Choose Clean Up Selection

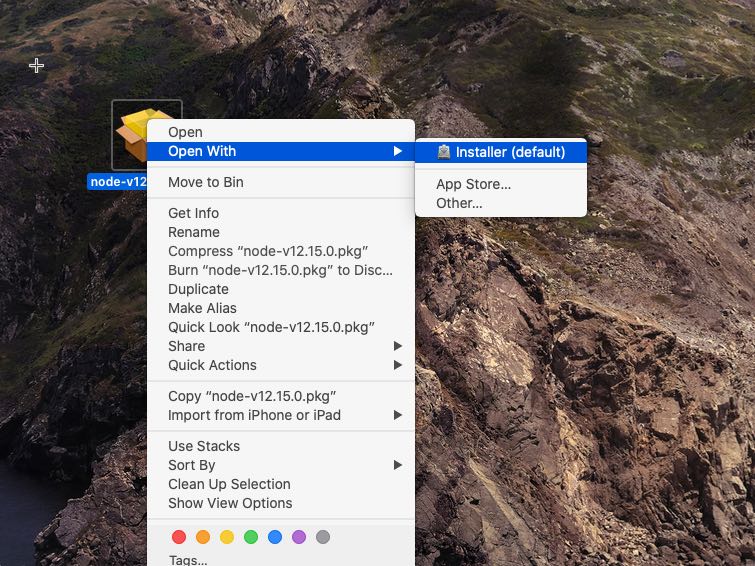pos(281,484)
